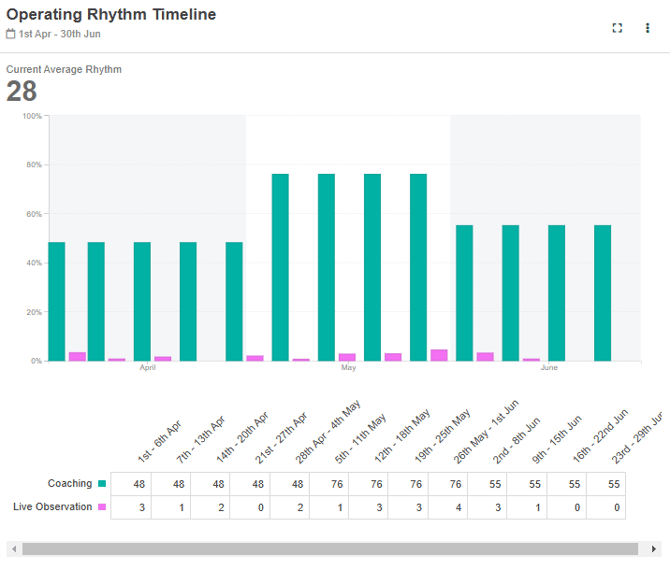Click the scrollbar right arrow

654,549
